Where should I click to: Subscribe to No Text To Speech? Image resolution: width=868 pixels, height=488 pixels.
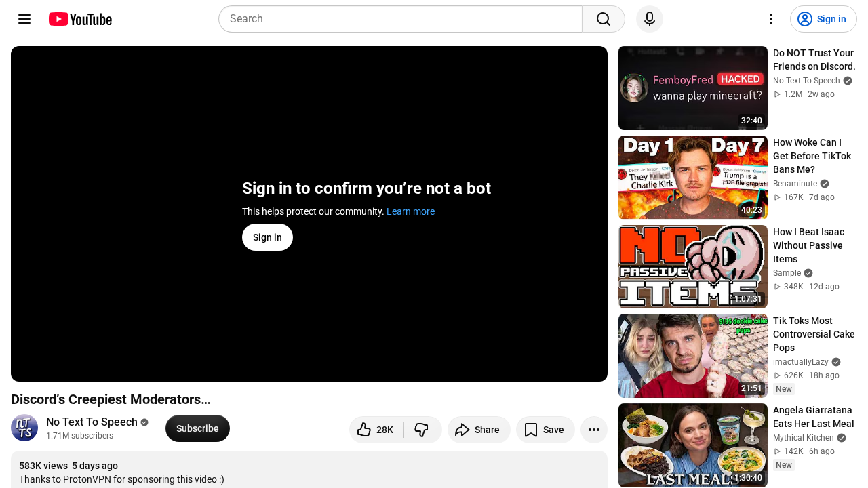(197, 428)
